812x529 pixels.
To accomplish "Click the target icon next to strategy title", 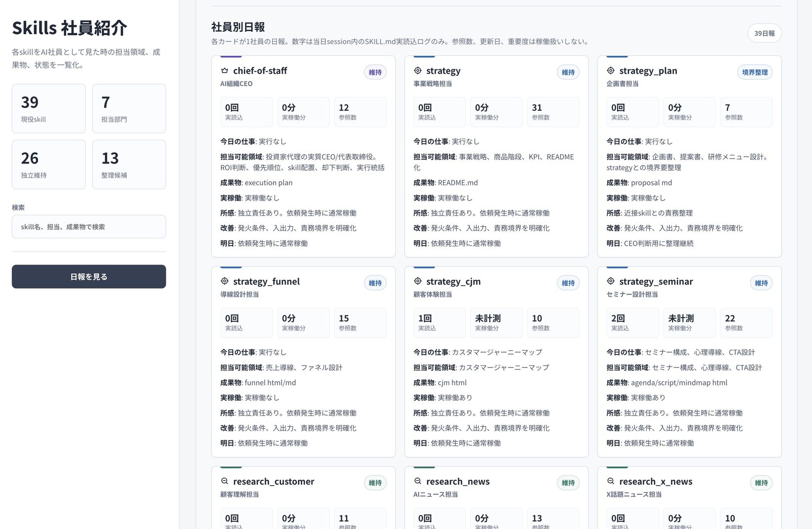I will pyautogui.click(x=418, y=70).
